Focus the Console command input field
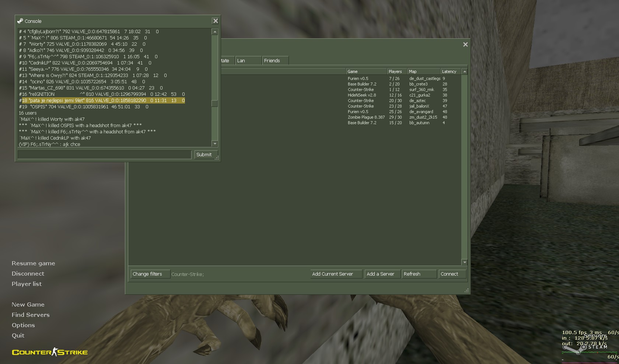 105,155
